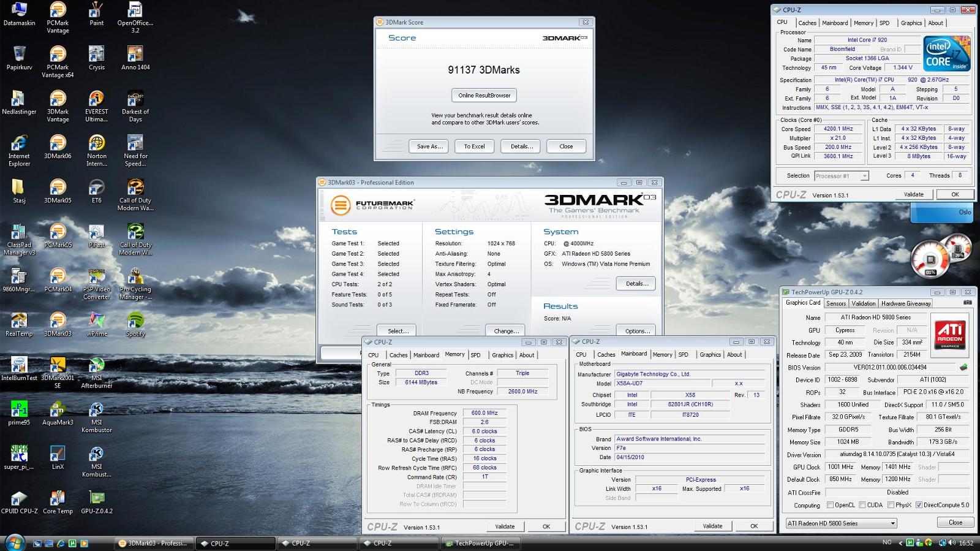Enable the OpenCL checkbox in GPU-Z
980x551 pixels.
(x=830, y=505)
